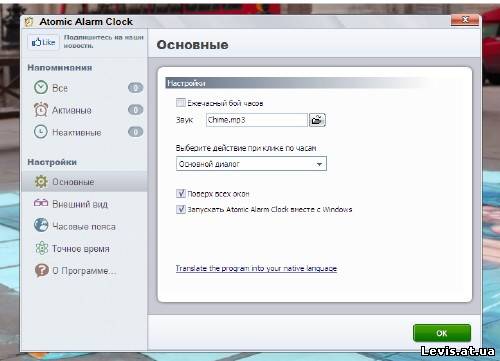Toggle the Поверх всех окон checkbox
500x361 pixels.
[181, 193]
